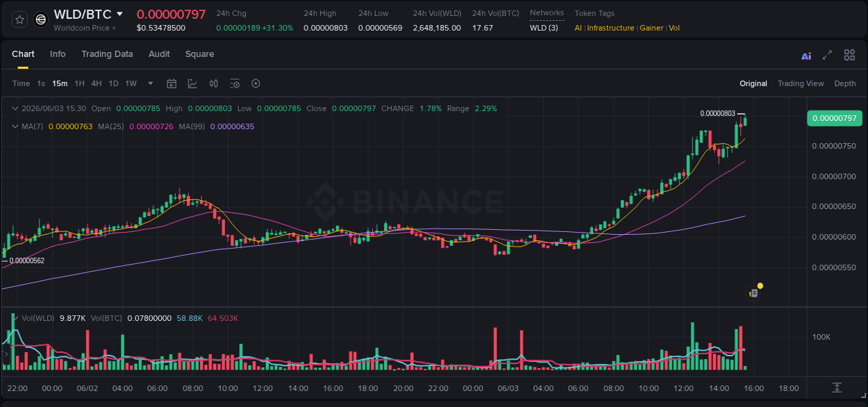Click the 24h Vol(BTC) value 17.67
The image size is (868, 407).
pyautogui.click(x=483, y=28)
